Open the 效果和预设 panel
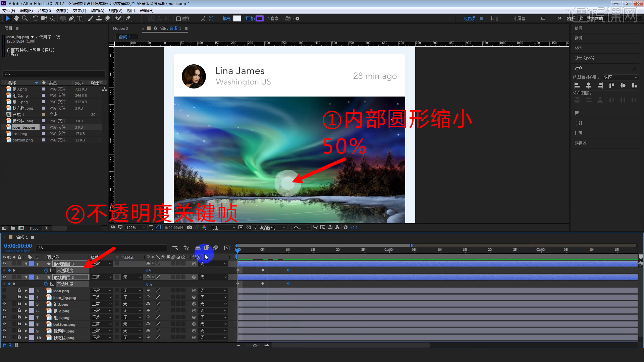Screen dimensions: 644x362 [585, 58]
